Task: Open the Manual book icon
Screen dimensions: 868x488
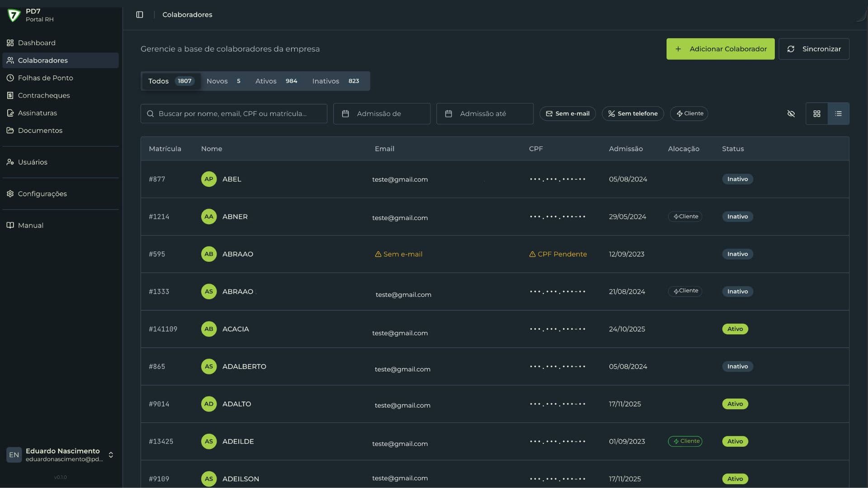Action: coord(10,225)
